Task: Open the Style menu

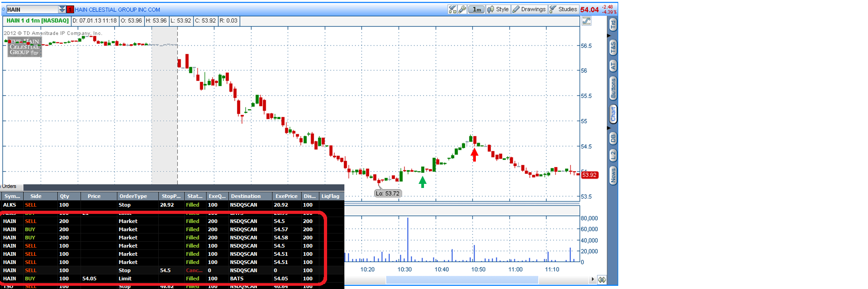Action: [x=498, y=9]
